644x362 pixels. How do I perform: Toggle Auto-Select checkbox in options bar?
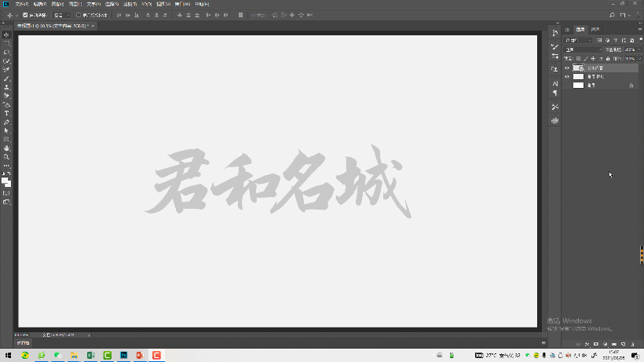coord(25,15)
